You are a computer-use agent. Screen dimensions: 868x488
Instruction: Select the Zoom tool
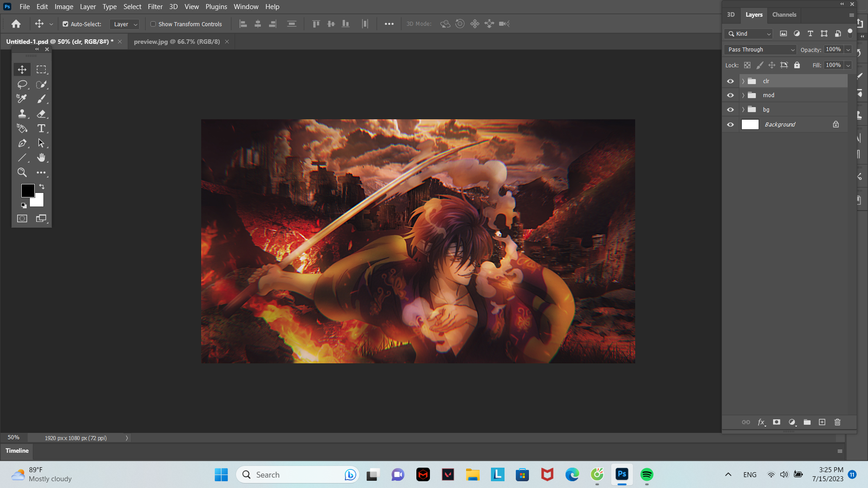tap(22, 173)
